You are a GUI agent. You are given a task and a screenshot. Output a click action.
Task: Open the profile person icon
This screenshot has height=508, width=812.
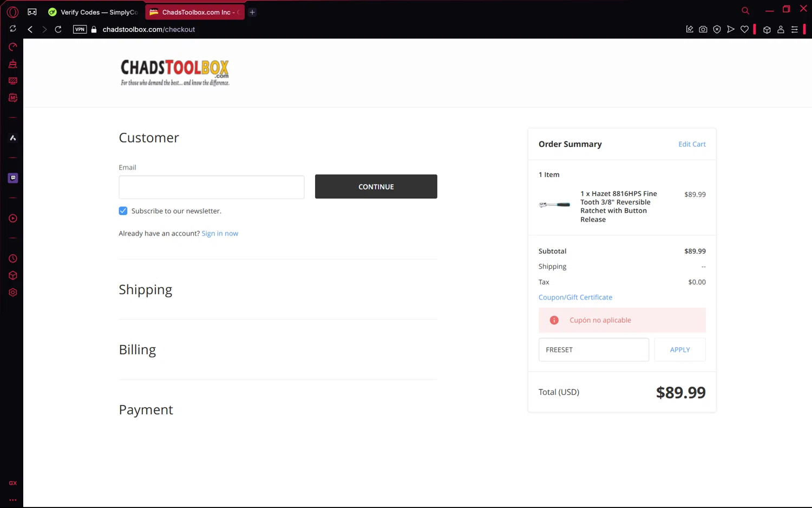pos(781,30)
